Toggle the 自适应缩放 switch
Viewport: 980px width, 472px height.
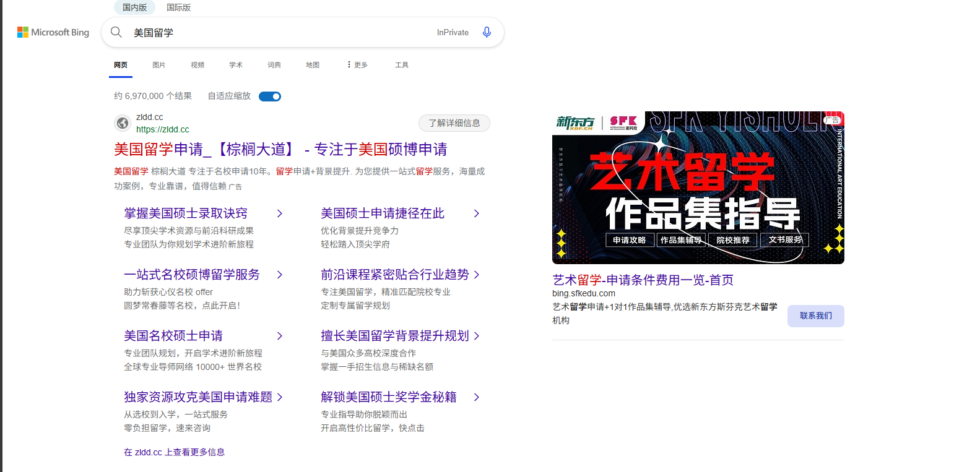pyautogui.click(x=270, y=97)
